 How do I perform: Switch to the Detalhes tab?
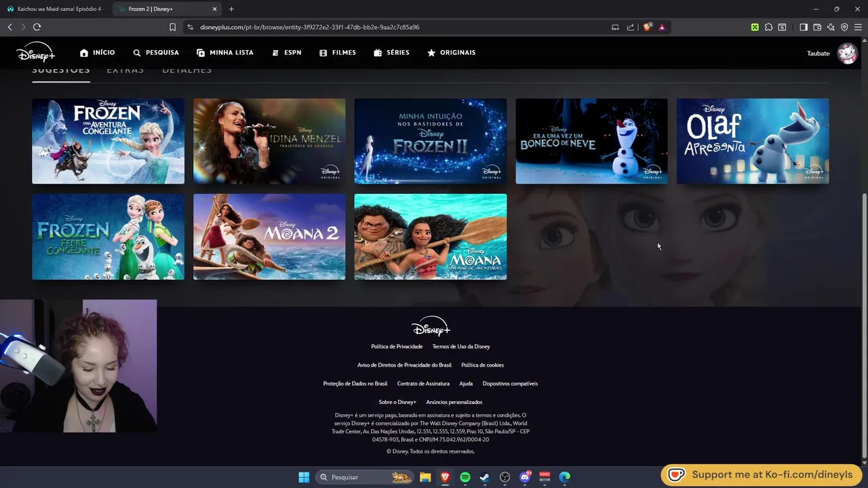coord(186,70)
